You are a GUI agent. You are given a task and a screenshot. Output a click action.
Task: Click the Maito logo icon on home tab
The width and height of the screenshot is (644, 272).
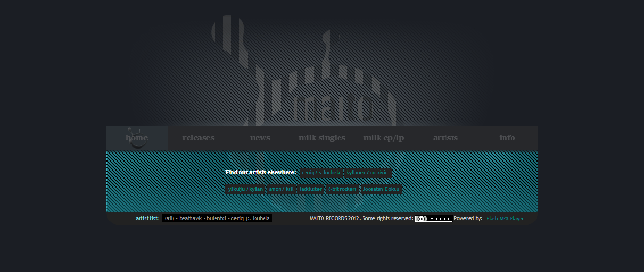coord(137,138)
